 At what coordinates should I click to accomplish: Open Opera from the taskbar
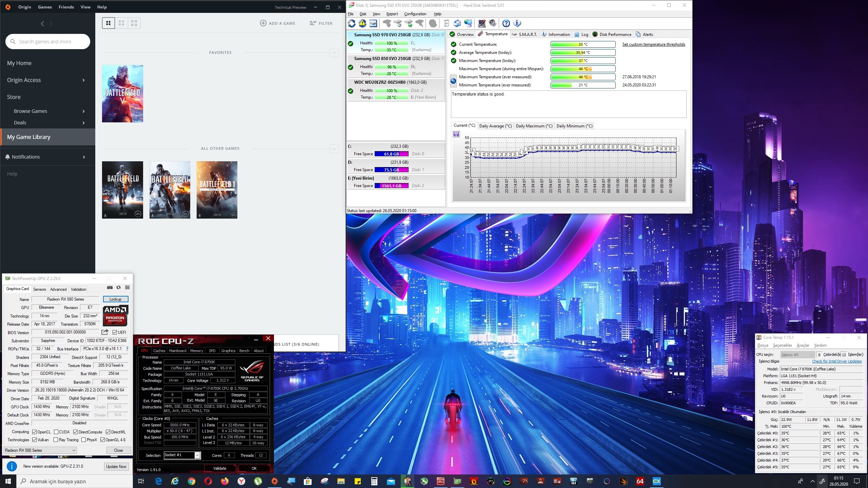click(208, 481)
